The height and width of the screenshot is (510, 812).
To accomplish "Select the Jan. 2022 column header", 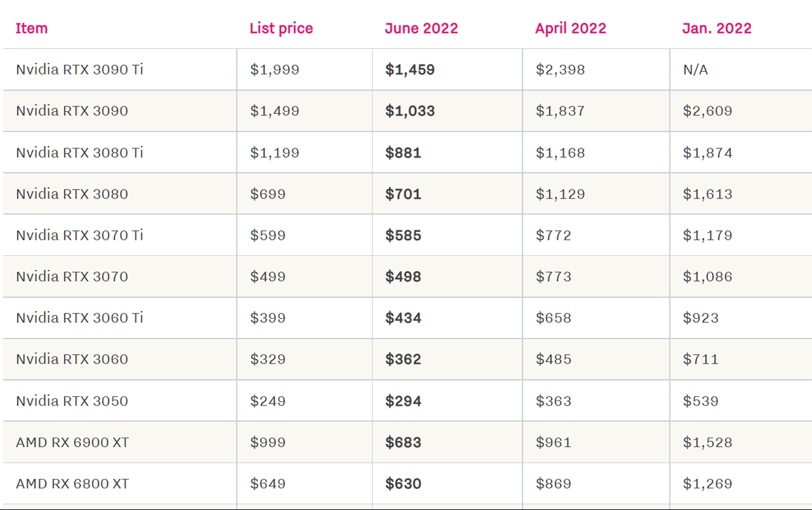I will coord(717,28).
